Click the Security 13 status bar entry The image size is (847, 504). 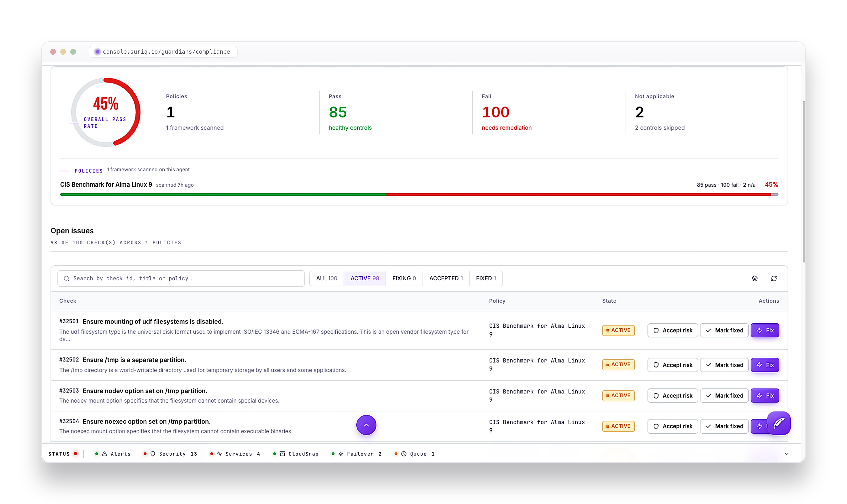(x=170, y=454)
